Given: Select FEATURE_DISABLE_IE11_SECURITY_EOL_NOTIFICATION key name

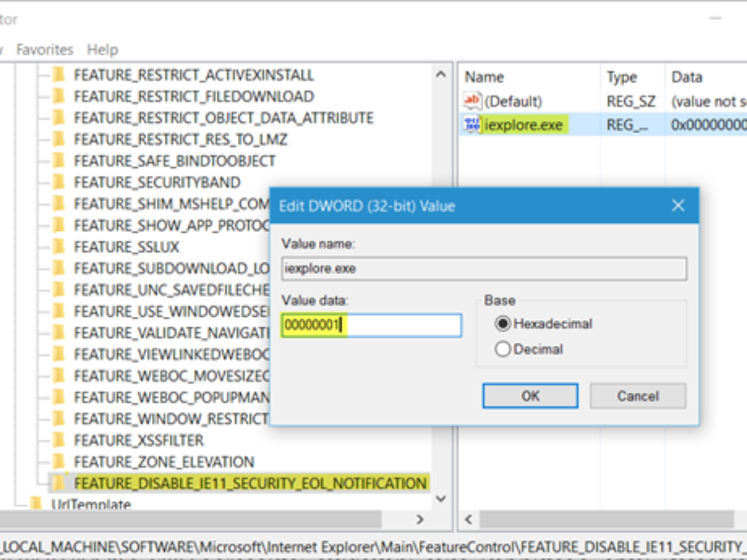Looking at the screenshot, I should click(x=250, y=483).
